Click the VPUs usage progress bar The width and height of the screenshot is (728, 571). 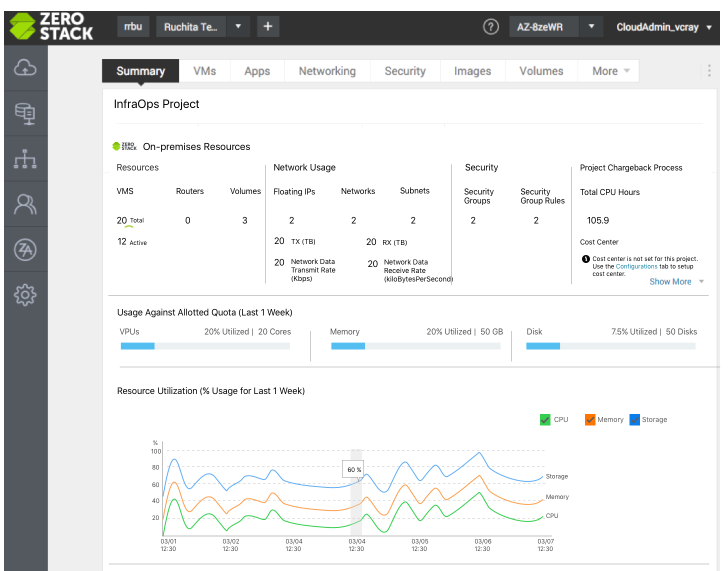tap(205, 346)
